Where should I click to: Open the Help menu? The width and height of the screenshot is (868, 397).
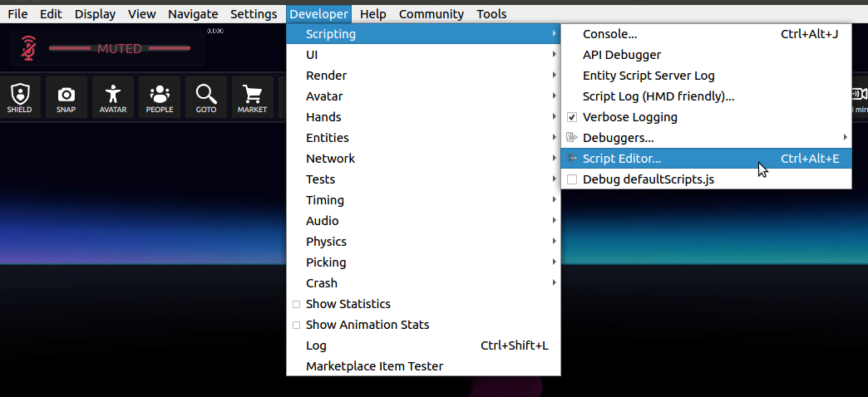click(x=373, y=14)
